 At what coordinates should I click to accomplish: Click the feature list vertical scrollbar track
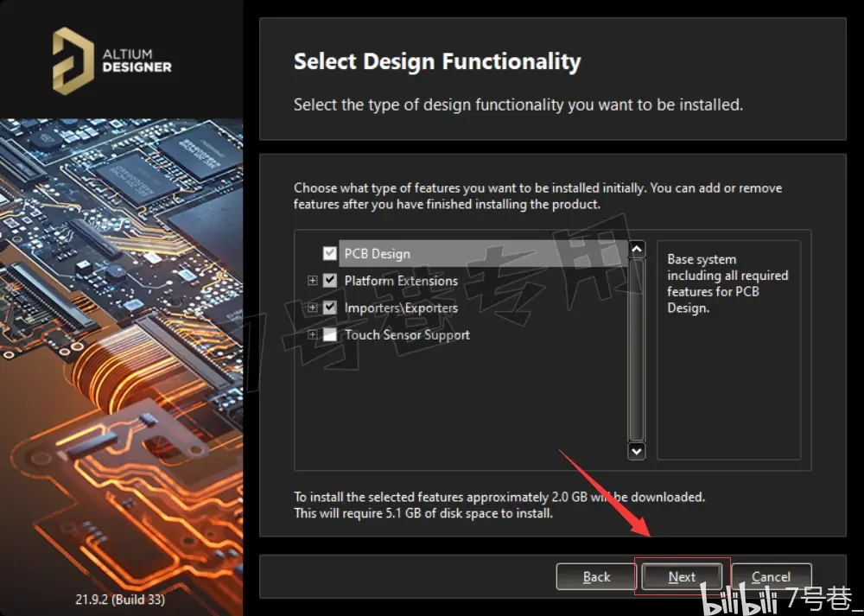coord(637,351)
